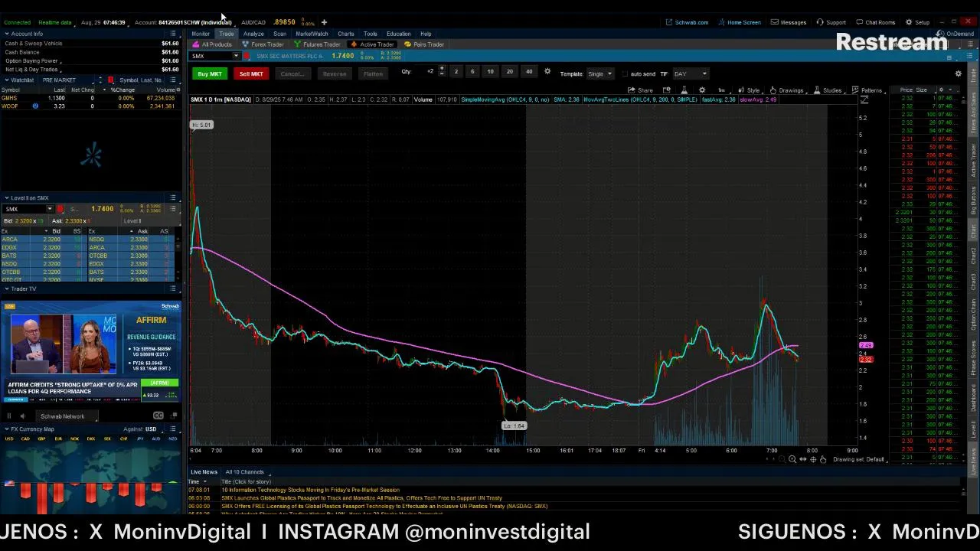Screen dimensions: 980x551
Task: Click the Active Trader panel gear
Action: 958,73
